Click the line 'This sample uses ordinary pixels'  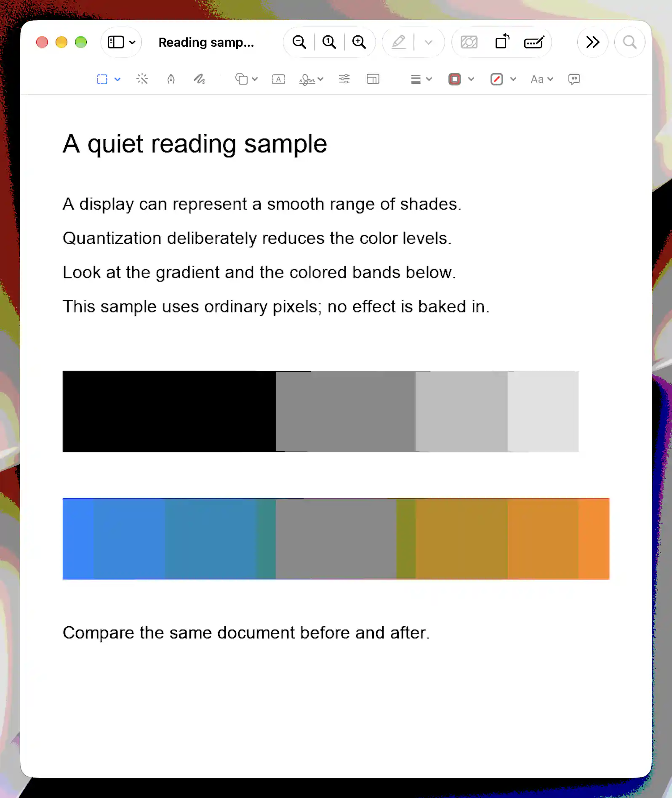click(190, 306)
